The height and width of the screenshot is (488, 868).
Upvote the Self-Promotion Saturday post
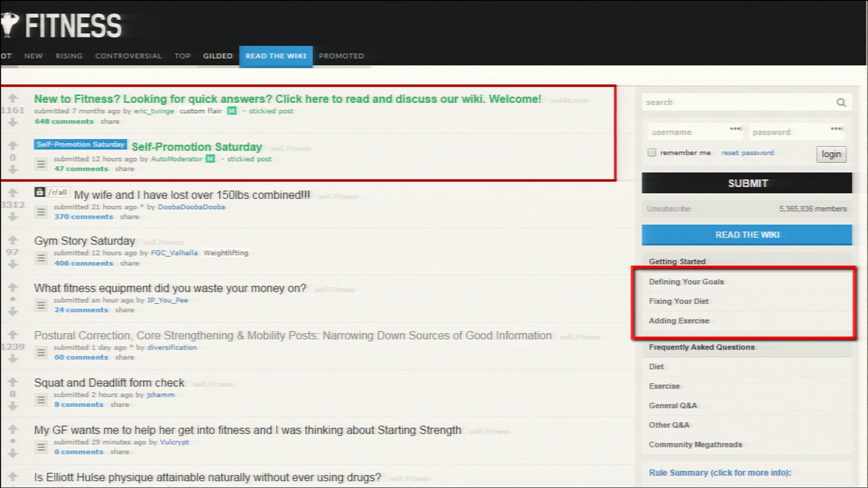[x=13, y=145]
